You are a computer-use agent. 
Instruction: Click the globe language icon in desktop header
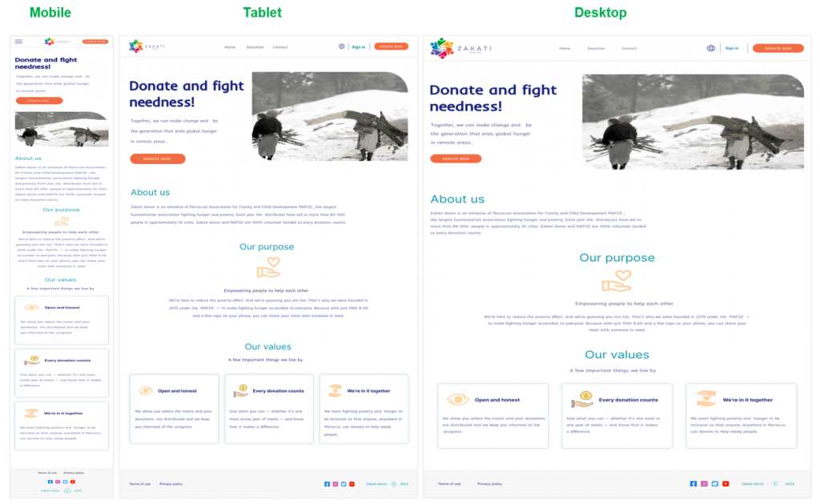(x=711, y=48)
